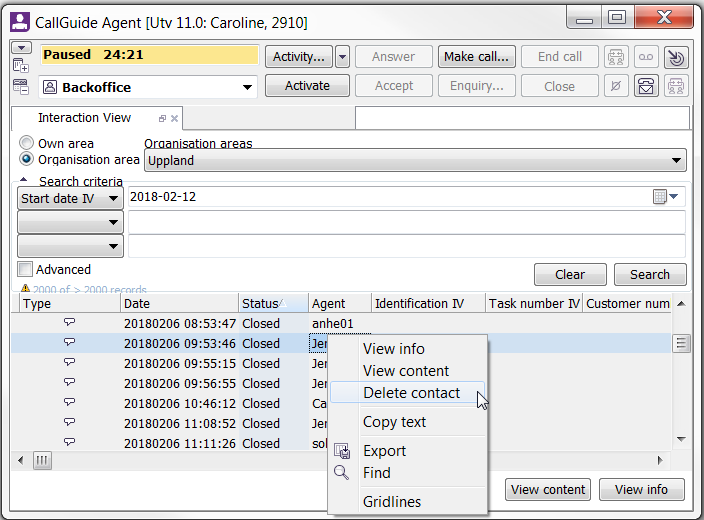Open the calendar dropdown arrow beside date icon
The width and height of the screenshot is (704, 520).
(673, 197)
